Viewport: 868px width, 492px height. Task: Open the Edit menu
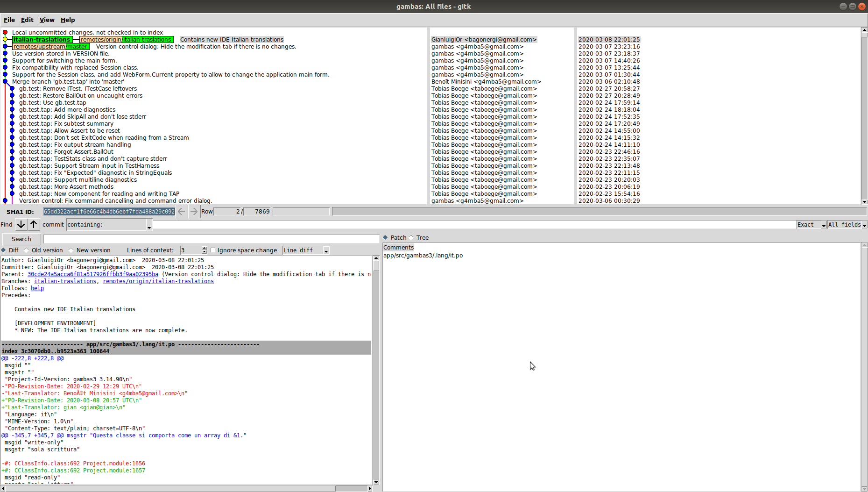[x=27, y=20]
